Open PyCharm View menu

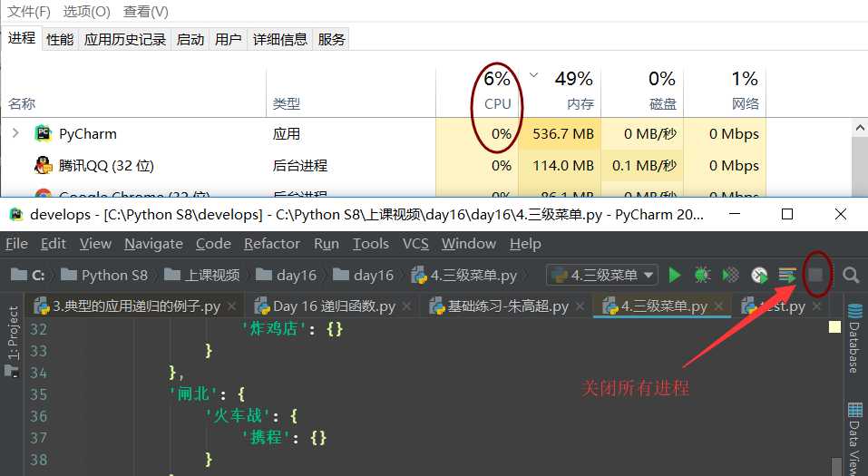95,244
